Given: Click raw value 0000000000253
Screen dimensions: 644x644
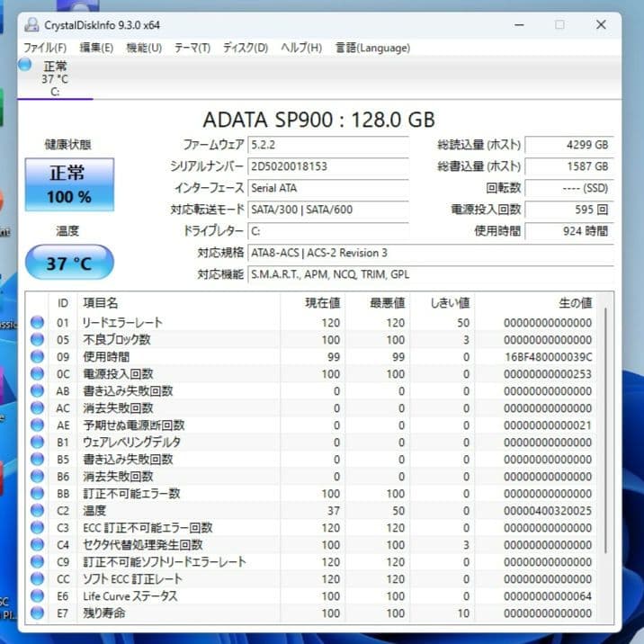Looking at the screenshot, I should coord(549,374).
